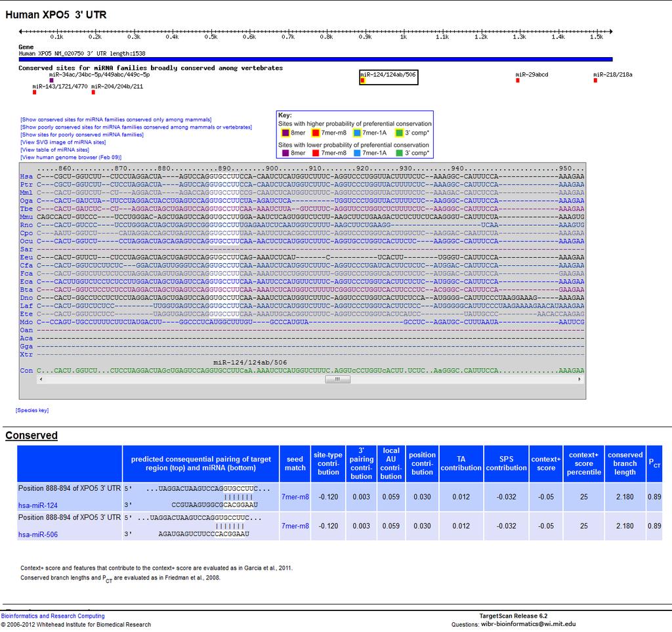The height and width of the screenshot is (632, 672).
Task: Click the -0.120 site-type value in hsa-miR-124 row
Action: coord(328,497)
